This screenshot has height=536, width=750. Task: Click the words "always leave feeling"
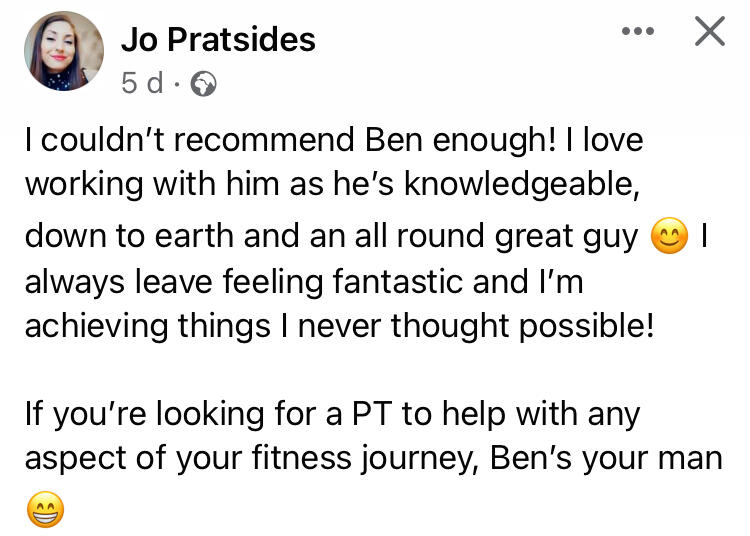(x=174, y=282)
